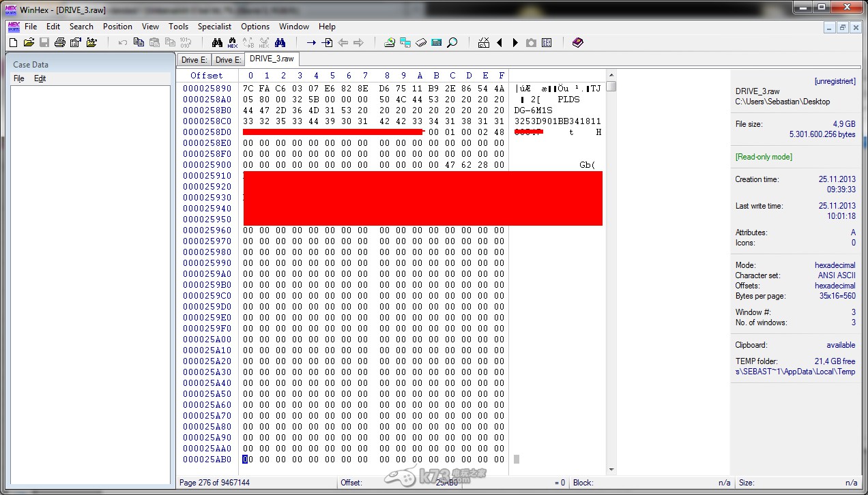Click the Undo arrow icon

click(x=123, y=42)
